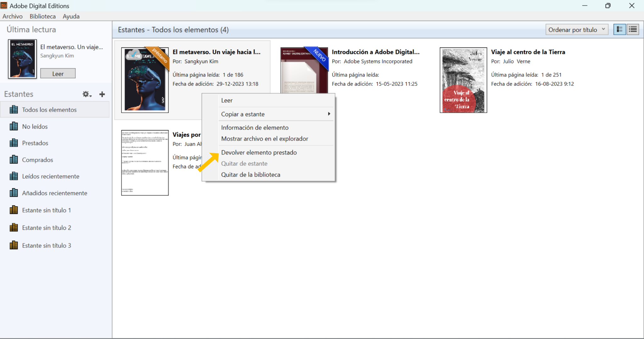Select the Leídos recientemente shelf
Screen dimensions: 644x339
55,176
